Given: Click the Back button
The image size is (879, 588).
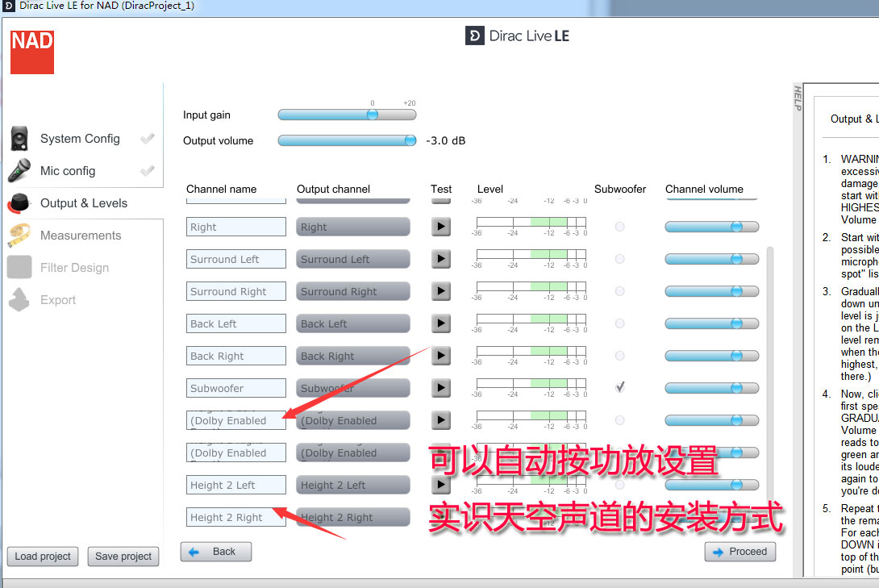Looking at the screenshot, I should (216, 552).
